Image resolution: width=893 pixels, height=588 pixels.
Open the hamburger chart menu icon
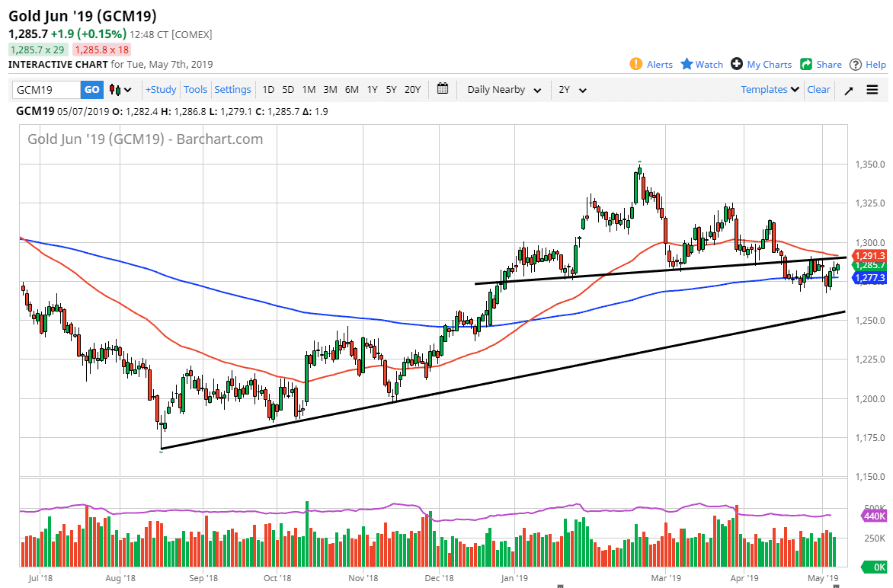click(872, 89)
